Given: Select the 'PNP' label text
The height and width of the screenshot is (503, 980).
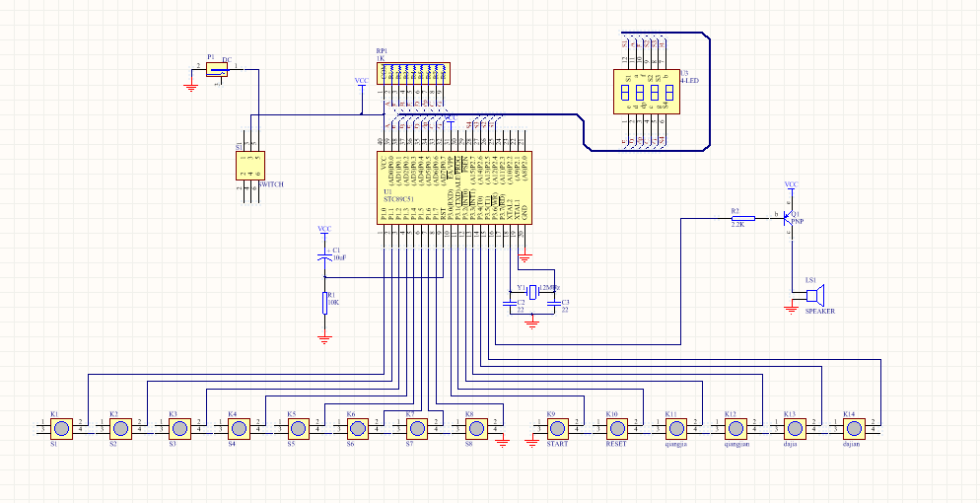Looking at the screenshot, I should pos(798,221).
